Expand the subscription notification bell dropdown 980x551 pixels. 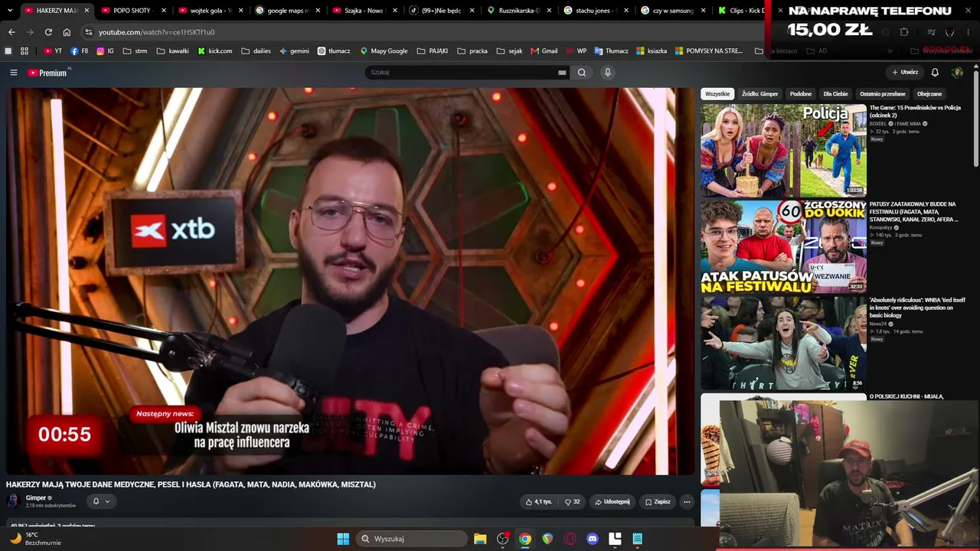coord(101,501)
